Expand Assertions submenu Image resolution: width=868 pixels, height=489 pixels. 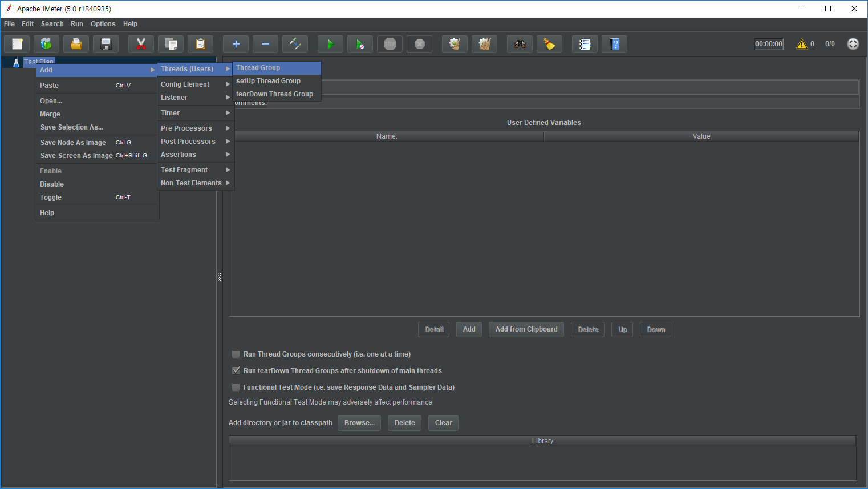tap(195, 155)
